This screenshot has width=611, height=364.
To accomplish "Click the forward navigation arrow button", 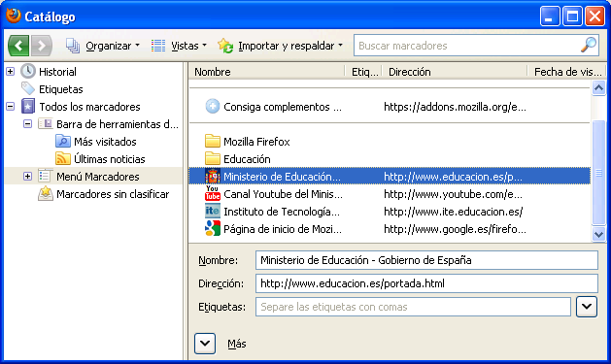I will pyautogui.click(x=42, y=46).
